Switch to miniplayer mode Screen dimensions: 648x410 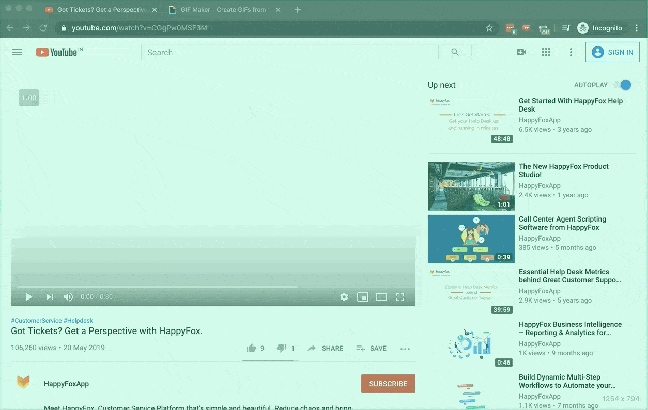click(362, 297)
